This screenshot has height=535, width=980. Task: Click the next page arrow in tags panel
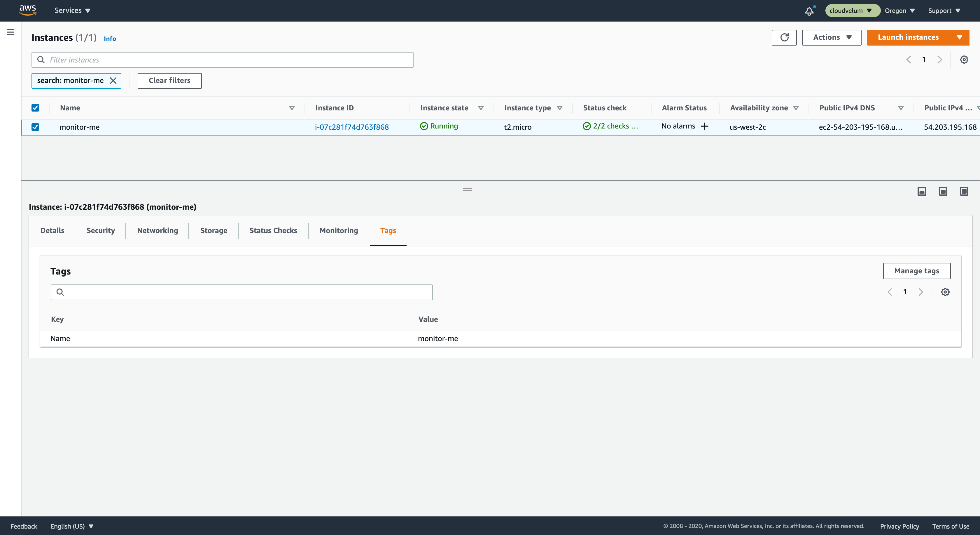coord(921,292)
